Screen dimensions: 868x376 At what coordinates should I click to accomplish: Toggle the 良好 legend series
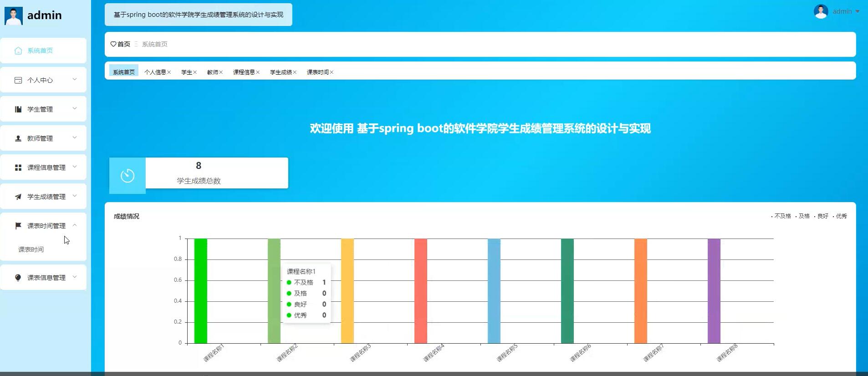821,216
